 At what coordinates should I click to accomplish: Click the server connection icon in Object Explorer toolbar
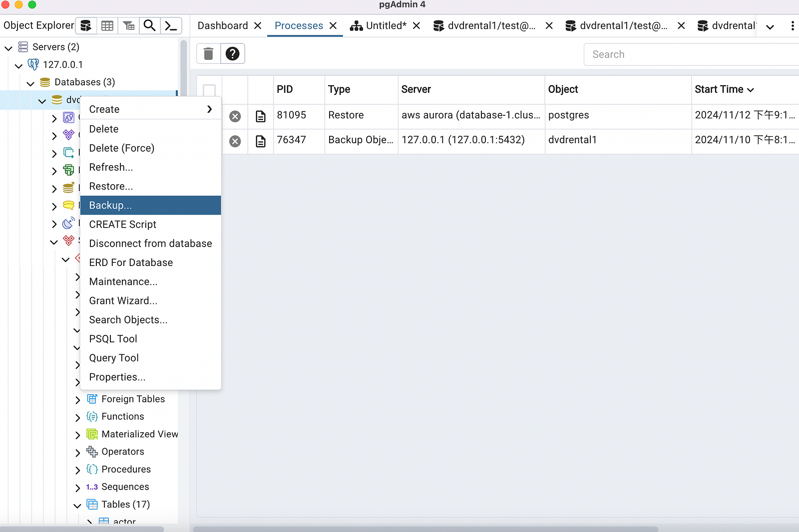pyautogui.click(x=86, y=25)
